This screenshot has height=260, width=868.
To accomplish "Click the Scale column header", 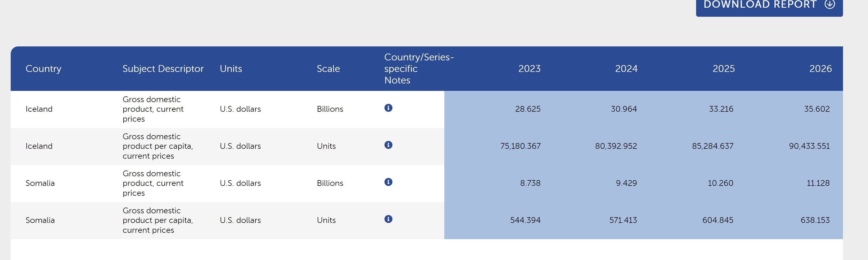I will (x=328, y=69).
